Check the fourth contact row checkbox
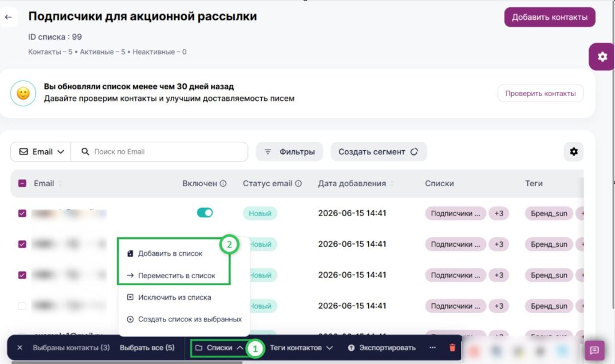This screenshot has width=615, height=364. click(22, 306)
